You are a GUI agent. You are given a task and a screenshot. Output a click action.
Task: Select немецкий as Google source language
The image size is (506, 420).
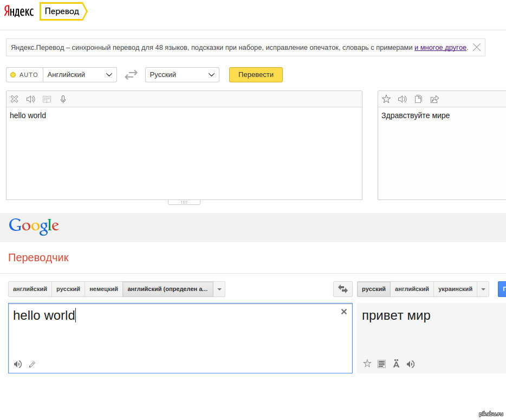pyautogui.click(x=103, y=289)
